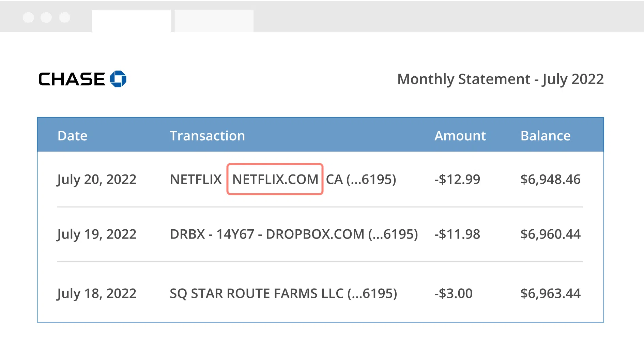Click the Date column header
Image resolution: width=644 pixels, height=353 pixels.
73,136
